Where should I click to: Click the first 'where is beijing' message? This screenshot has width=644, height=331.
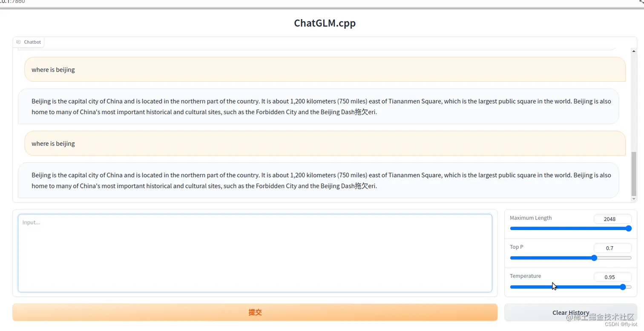point(325,69)
